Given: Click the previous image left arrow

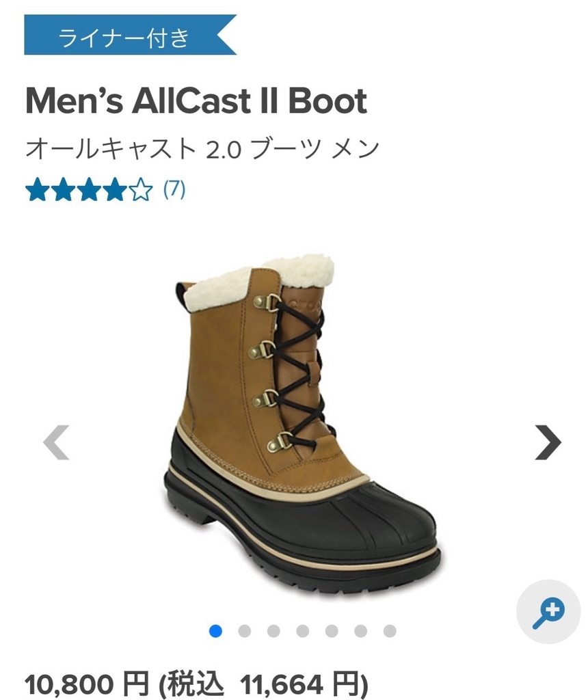Looking at the screenshot, I should click(x=56, y=442).
